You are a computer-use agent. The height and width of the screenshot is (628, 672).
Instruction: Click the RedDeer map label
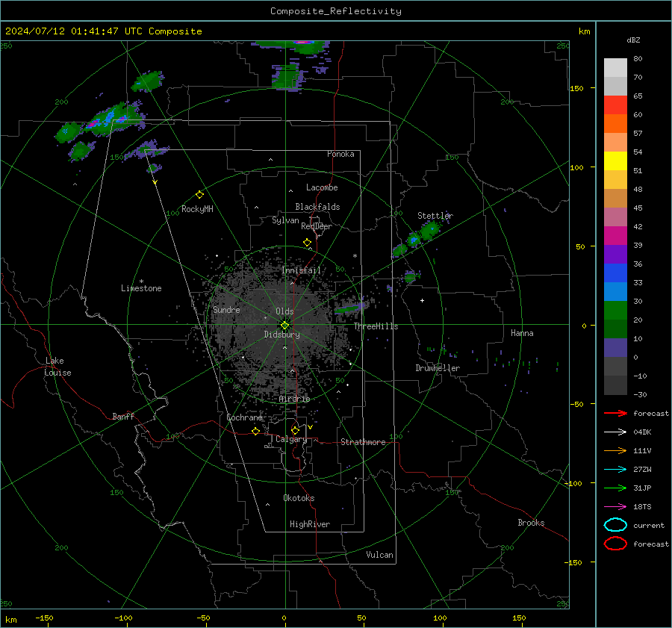click(317, 226)
